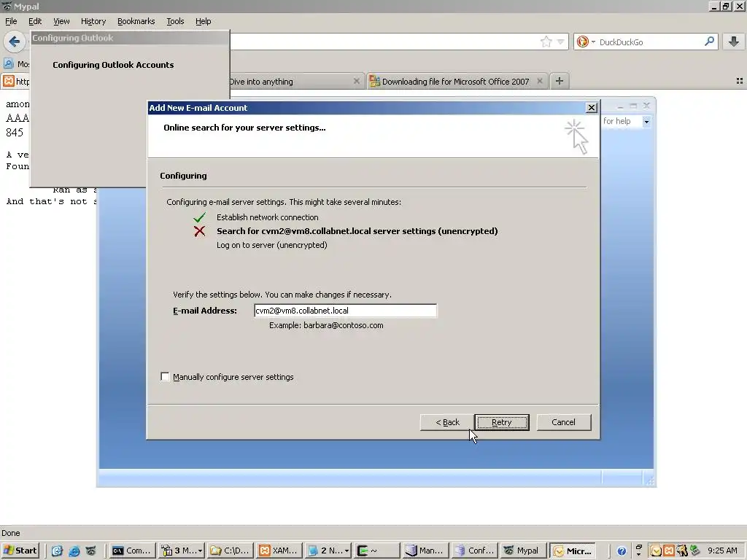Viewport: 747px width, 560px height.
Task: Open the Bookmarks menu
Action: (136, 21)
